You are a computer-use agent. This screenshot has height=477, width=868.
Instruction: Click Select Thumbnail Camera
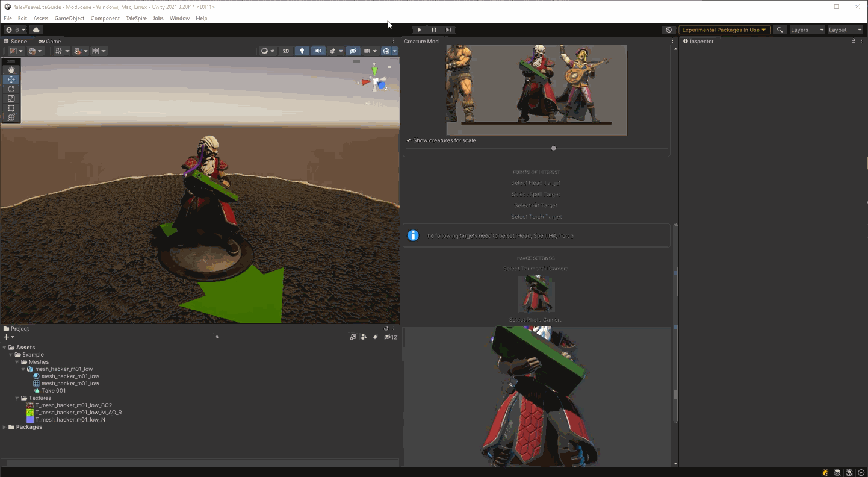coord(536,269)
